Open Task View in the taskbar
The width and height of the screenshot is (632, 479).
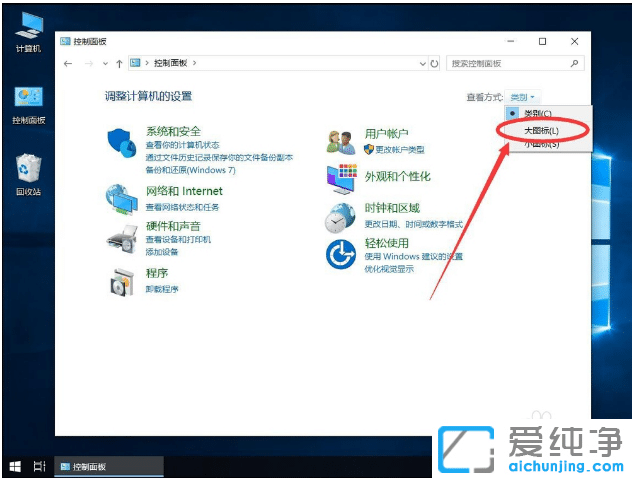click(39, 467)
